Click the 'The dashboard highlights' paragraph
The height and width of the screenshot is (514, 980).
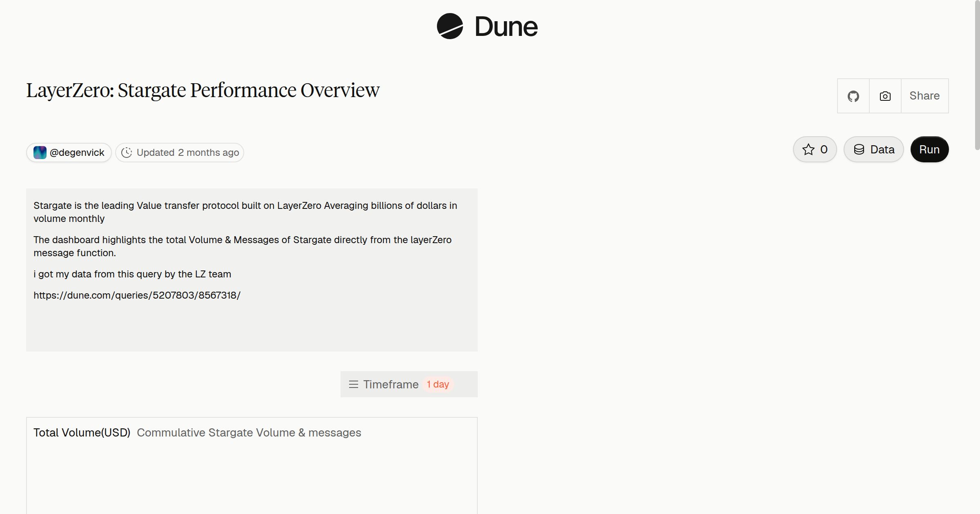coord(243,246)
